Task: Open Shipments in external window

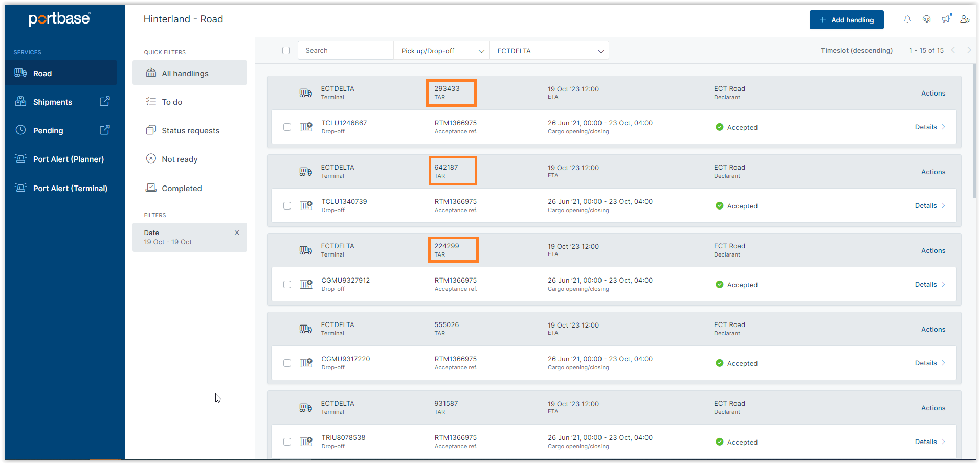Action: point(104,102)
